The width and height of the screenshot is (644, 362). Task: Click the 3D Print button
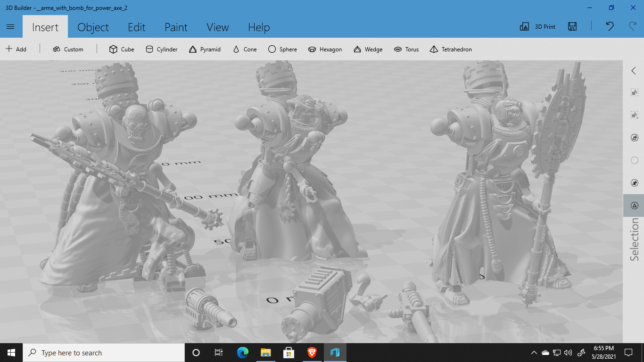click(x=537, y=27)
